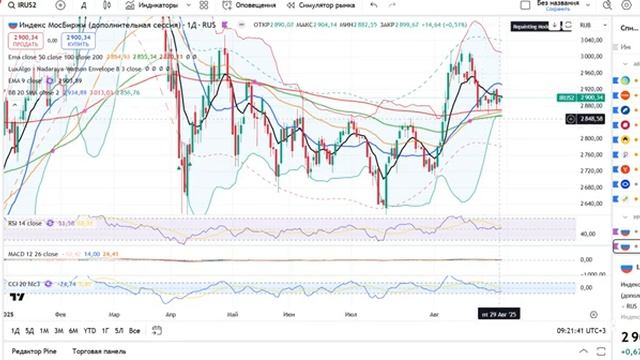Click the purple icon next to CCI 20
Viewport: 640px width, 360px height.
(x=48, y=284)
